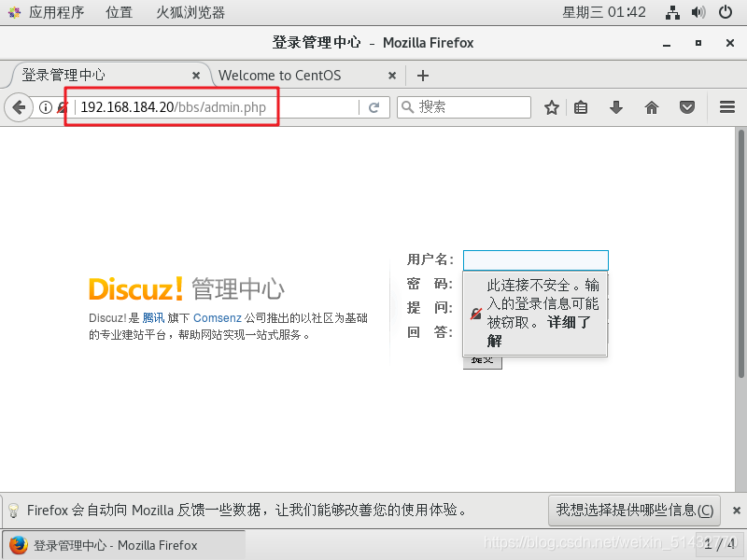The height and width of the screenshot is (560, 747).
Task: Select taskbar item 登录管理中心 - Mozilla Firefox
Action: point(124,545)
